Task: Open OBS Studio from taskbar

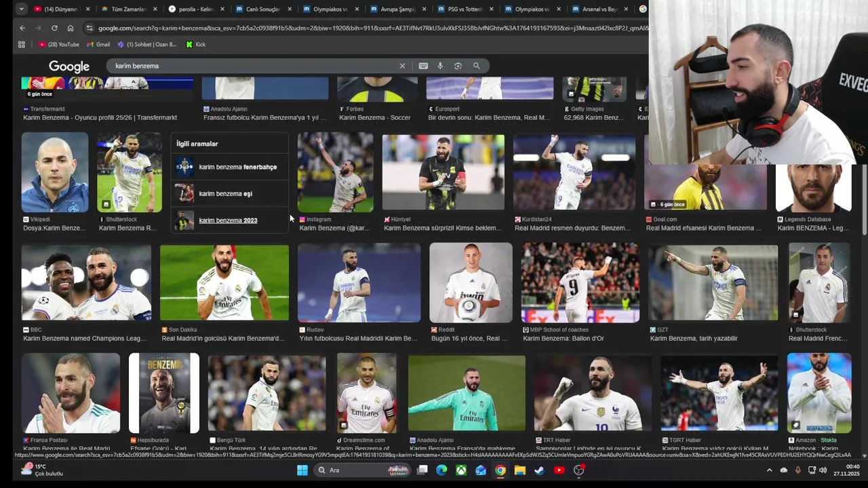Action: 578,470
